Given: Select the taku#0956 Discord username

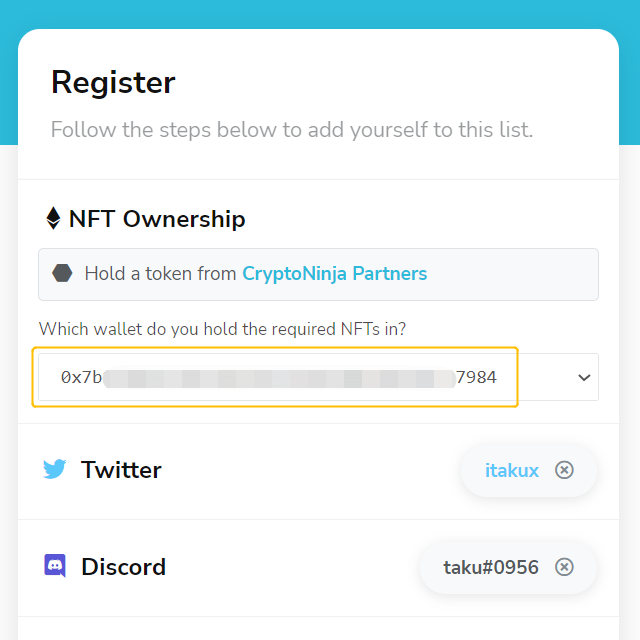Looking at the screenshot, I should [x=491, y=567].
